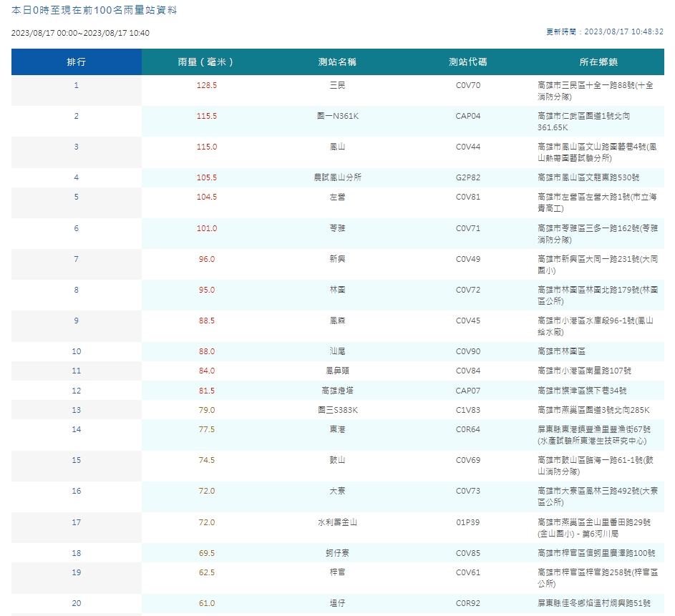This screenshot has width=675, height=616.
Task: Click the 排行 column header
Action: click(x=76, y=62)
